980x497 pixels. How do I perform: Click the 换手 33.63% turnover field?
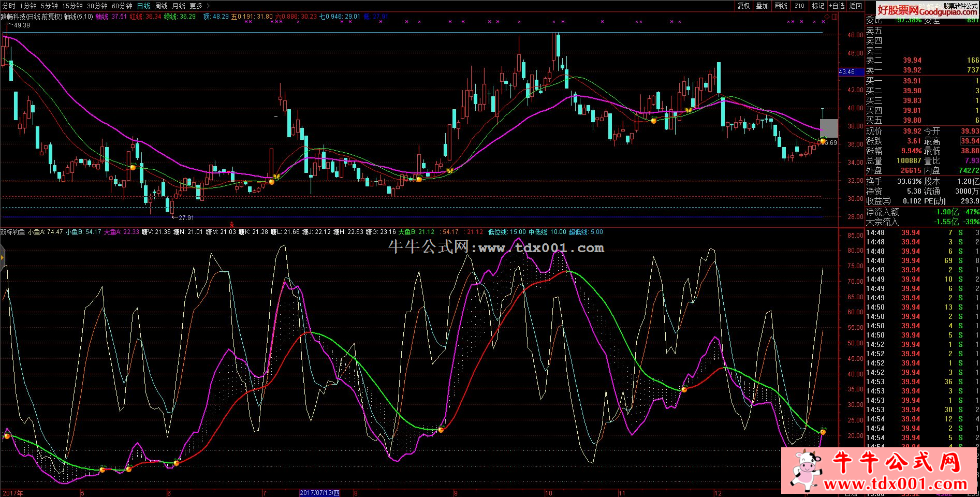(x=894, y=181)
